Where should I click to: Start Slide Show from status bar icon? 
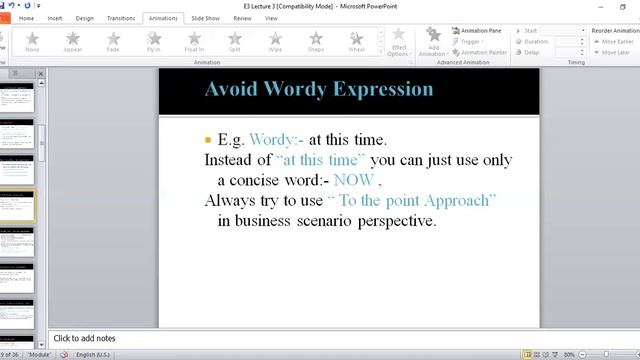(555, 354)
